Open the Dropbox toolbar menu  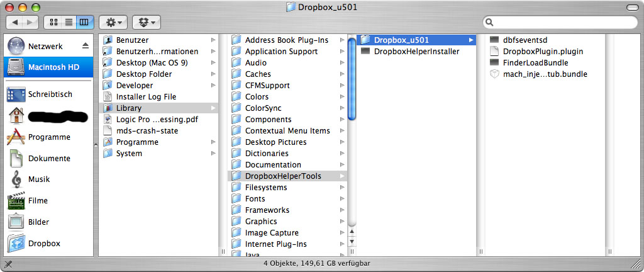[146, 22]
